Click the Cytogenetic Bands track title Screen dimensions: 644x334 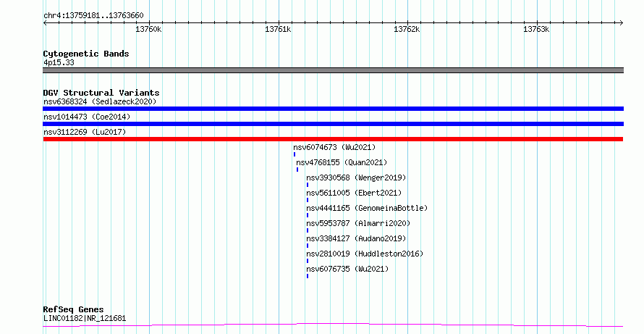[86, 54]
